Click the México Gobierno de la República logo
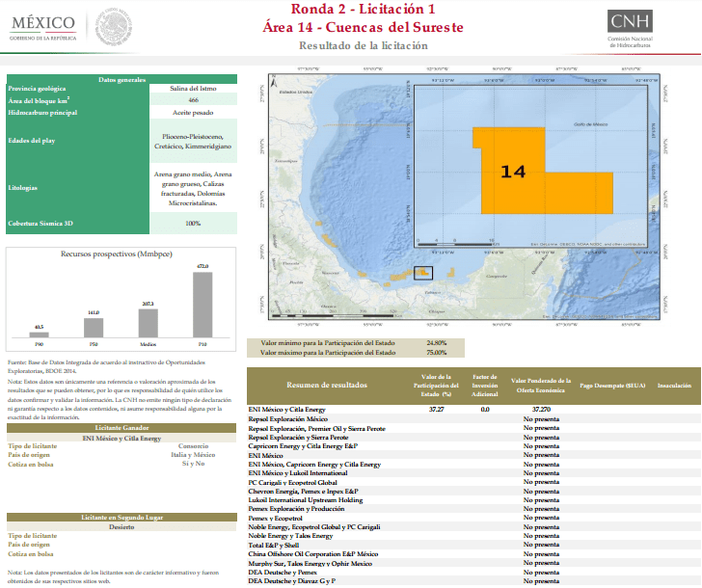 coord(43,28)
